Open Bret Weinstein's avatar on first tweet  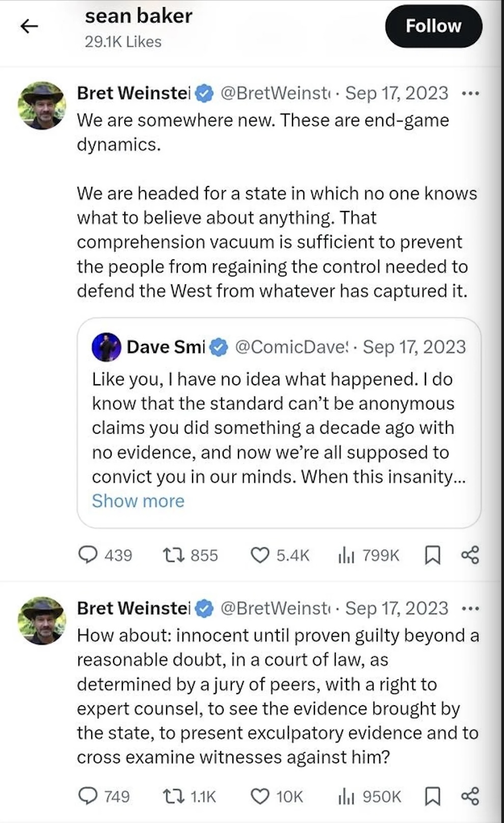[x=42, y=105]
